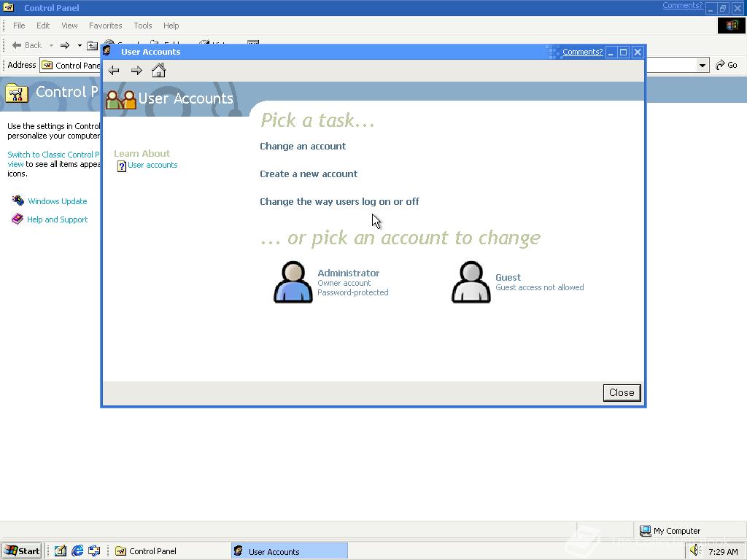Launch Internet Explorer from Quick Launch
The image size is (747, 560).
[77, 551]
